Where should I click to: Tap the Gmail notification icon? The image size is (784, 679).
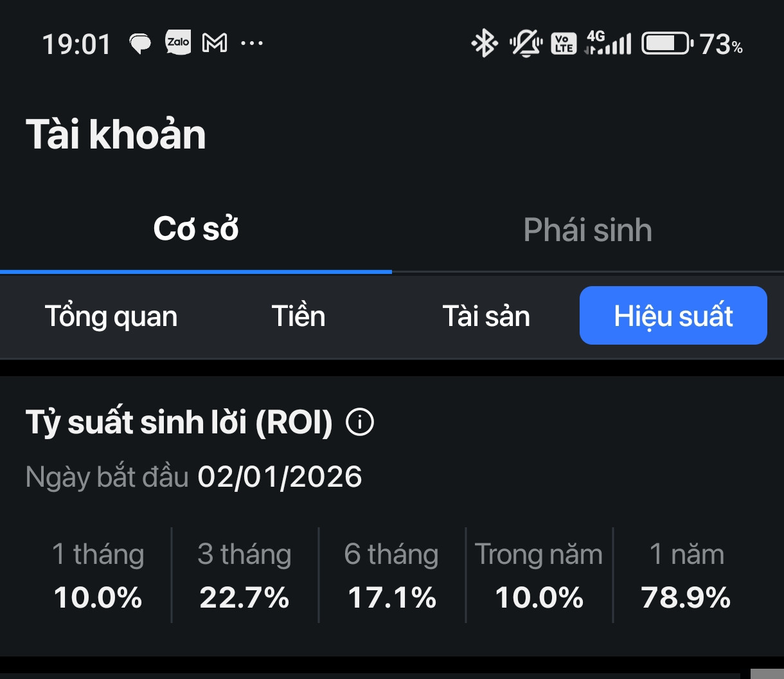point(215,43)
